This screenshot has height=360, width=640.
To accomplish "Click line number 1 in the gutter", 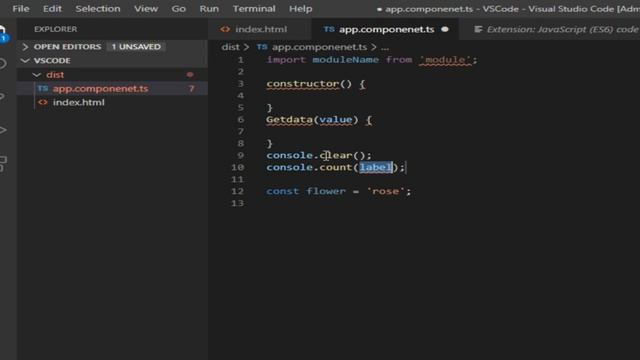I will [x=240, y=60].
